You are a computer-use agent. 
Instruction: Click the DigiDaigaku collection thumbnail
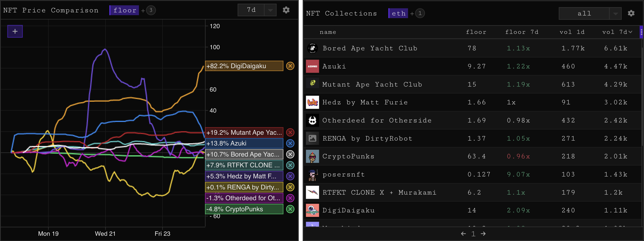tap(312, 210)
